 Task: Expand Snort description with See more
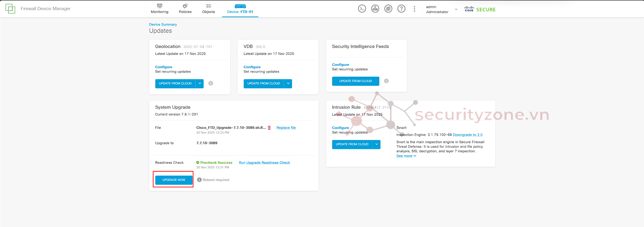[x=406, y=156]
